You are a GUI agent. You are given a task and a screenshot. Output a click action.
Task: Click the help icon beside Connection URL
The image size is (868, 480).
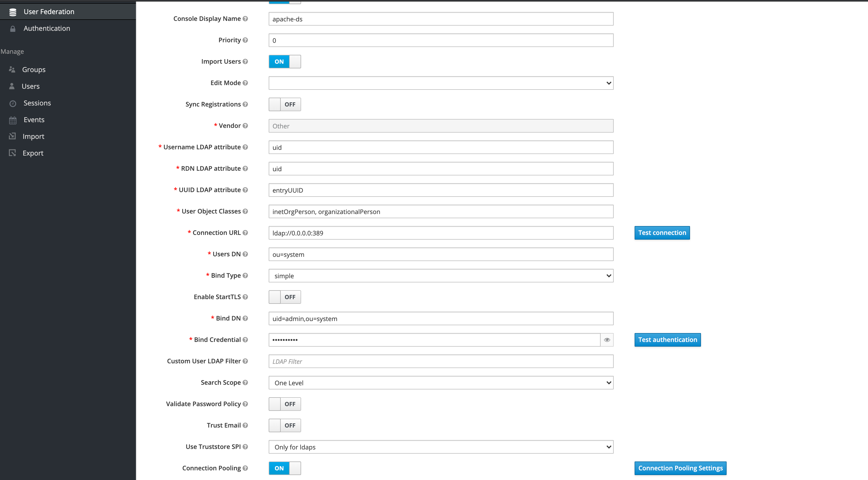[245, 233]
